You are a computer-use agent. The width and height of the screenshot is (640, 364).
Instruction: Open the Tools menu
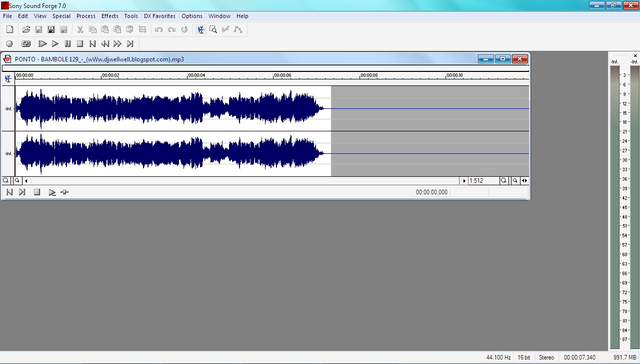click(131, 16)
